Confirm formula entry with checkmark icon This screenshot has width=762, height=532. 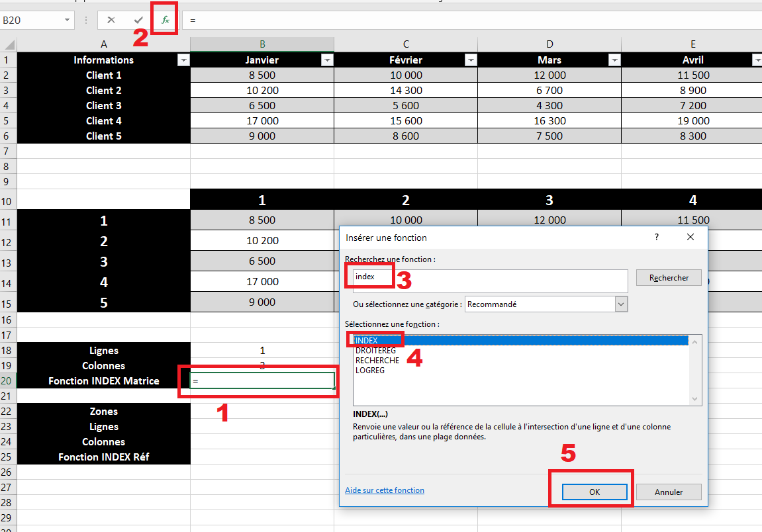(x=138, y=20)
